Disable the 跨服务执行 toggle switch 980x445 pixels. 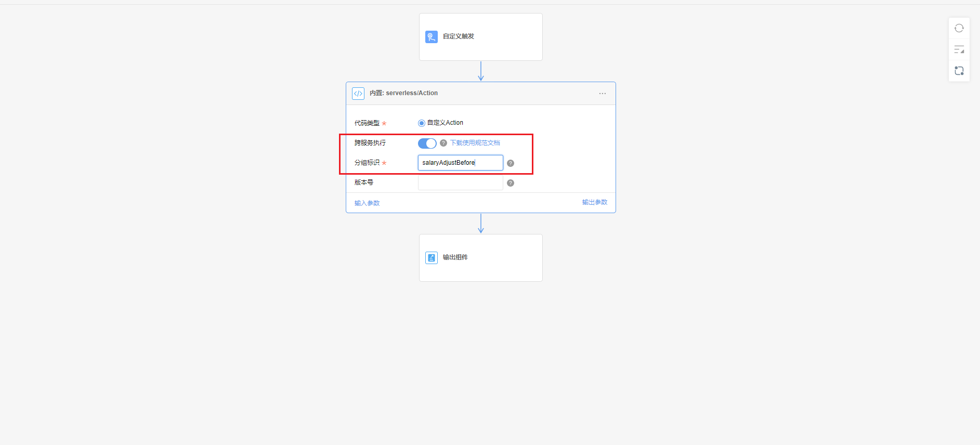[427, 143]
